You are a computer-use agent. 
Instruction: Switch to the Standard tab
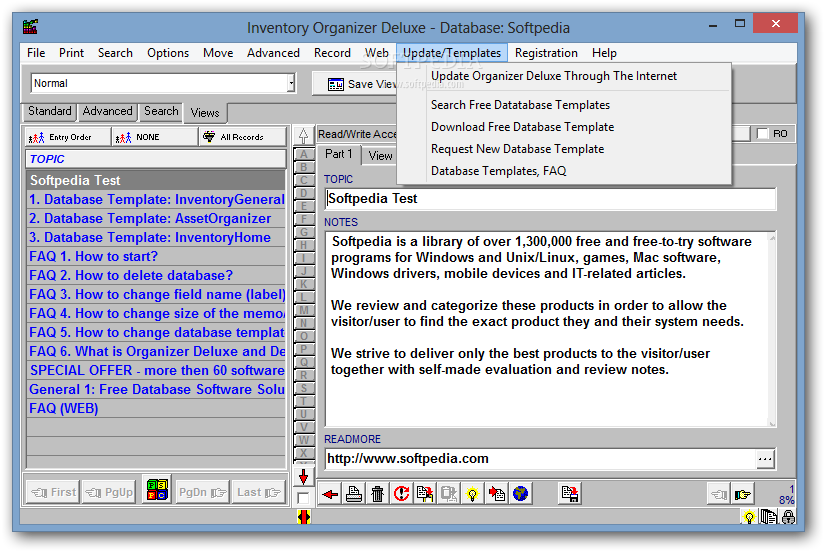click(49, 112)
